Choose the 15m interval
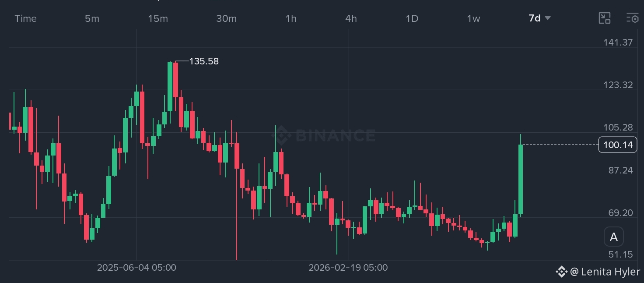The height and width of the screenshot is (283, 644). point(158,18)
